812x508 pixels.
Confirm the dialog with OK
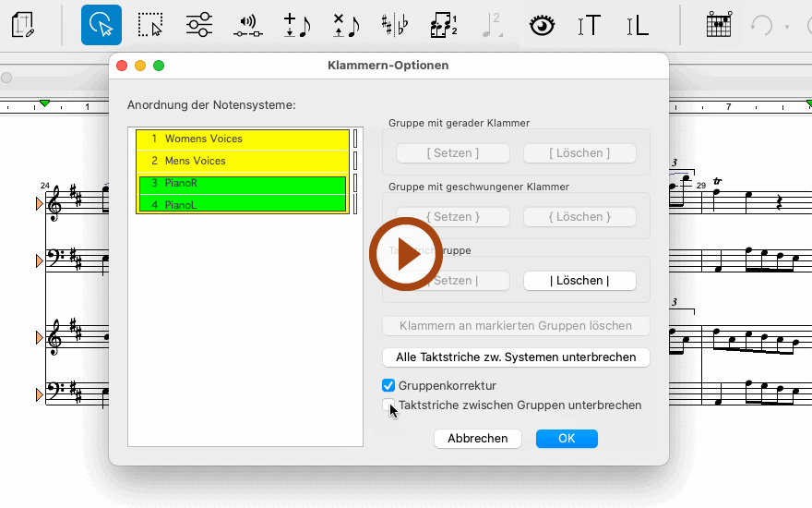click(567, 439)
